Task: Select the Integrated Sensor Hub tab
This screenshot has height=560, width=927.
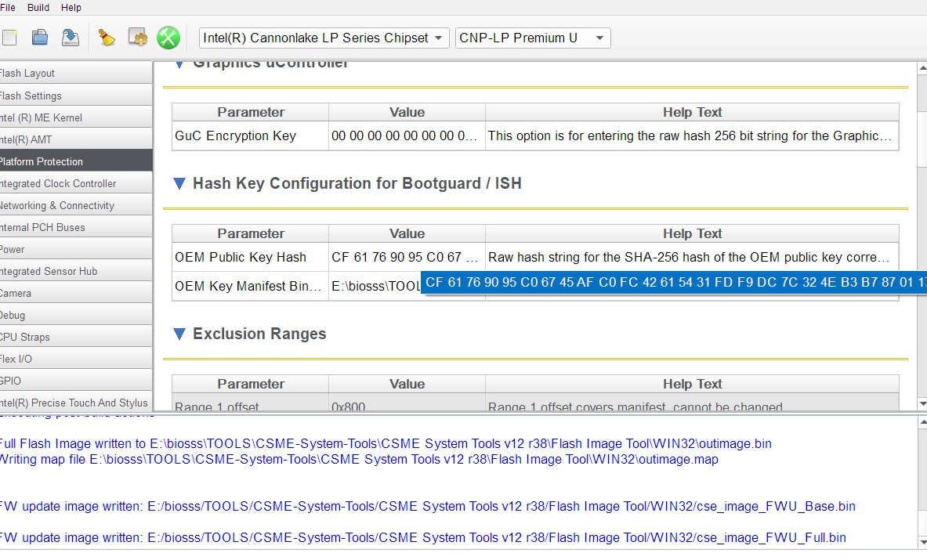Action: coord(76,271)
